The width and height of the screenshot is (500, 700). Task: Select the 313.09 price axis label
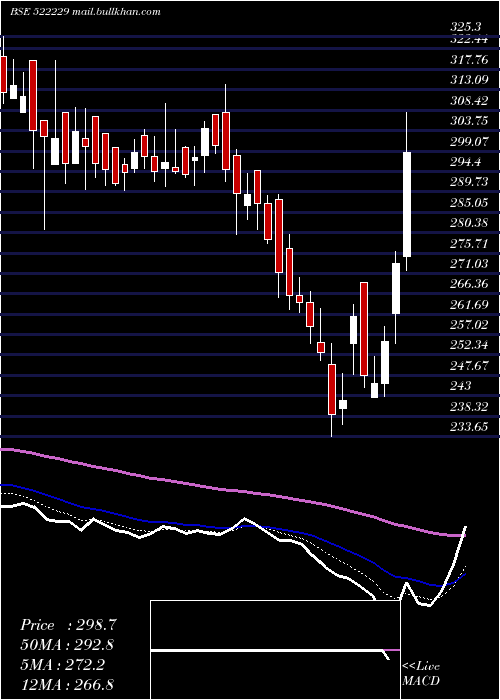469,80
